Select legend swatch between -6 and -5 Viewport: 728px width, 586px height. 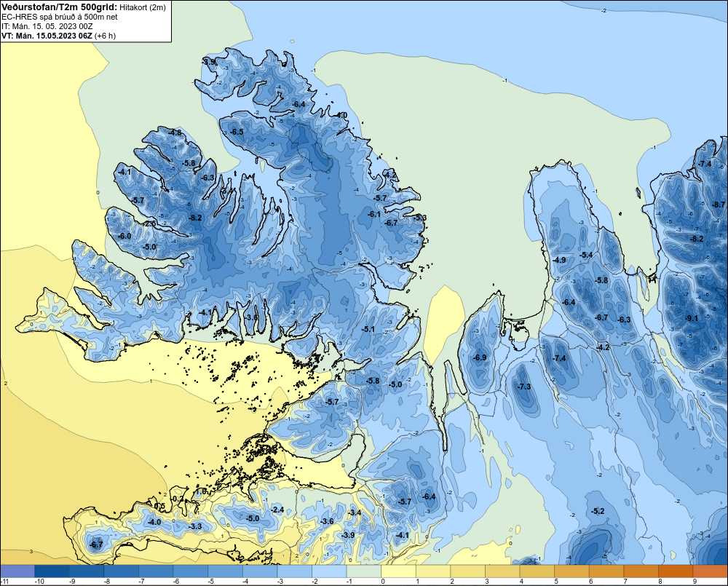[x=190, y=571]
